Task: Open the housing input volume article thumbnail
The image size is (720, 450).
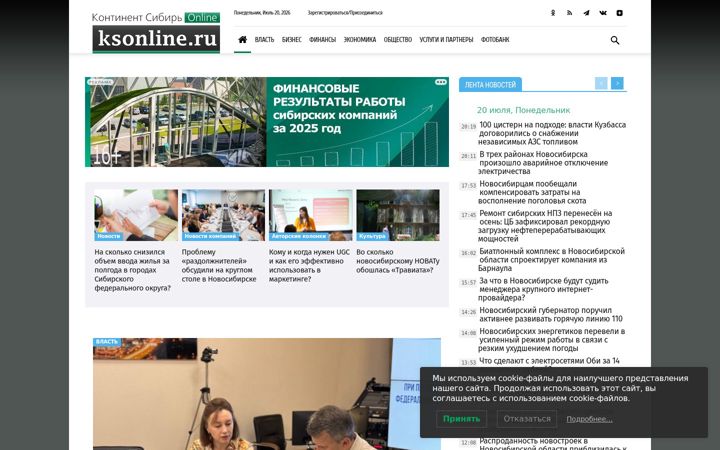Action: (x=136, y=215)
